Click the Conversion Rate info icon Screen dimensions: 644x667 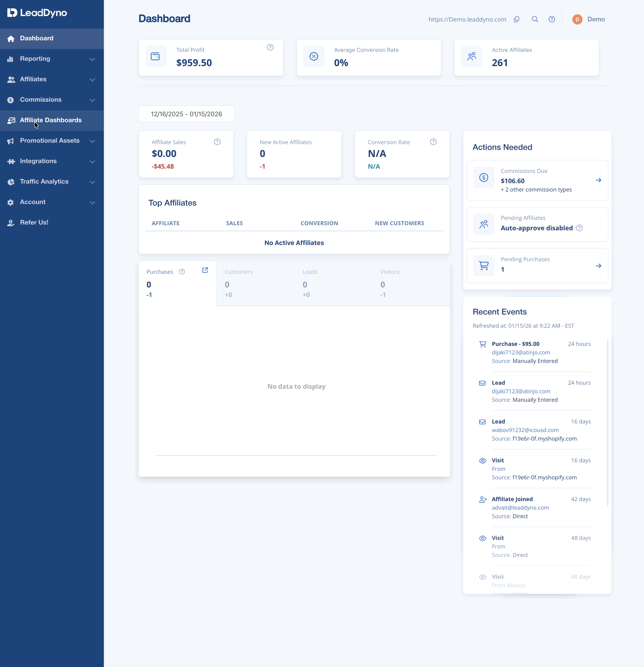click(433, 142)
